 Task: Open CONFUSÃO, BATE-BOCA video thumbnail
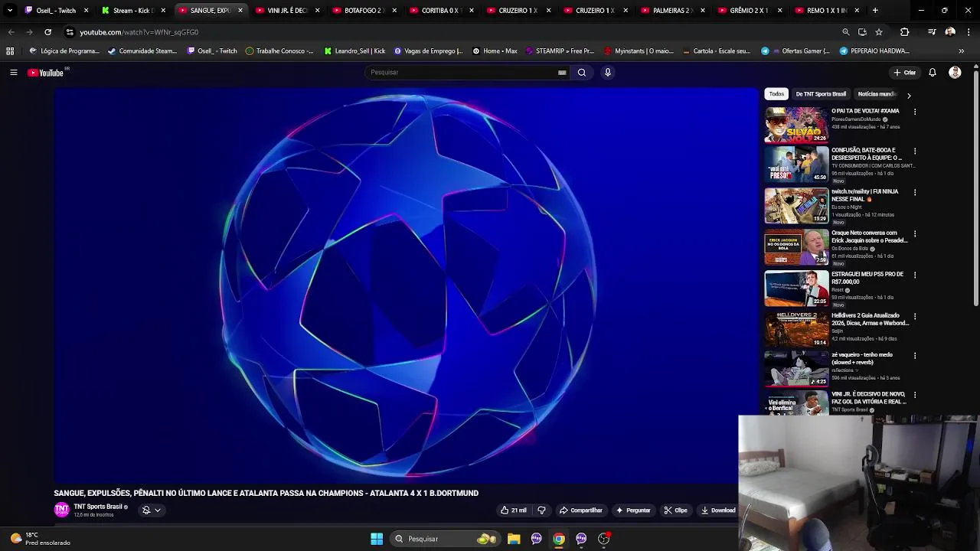click(x=796, y=165)
